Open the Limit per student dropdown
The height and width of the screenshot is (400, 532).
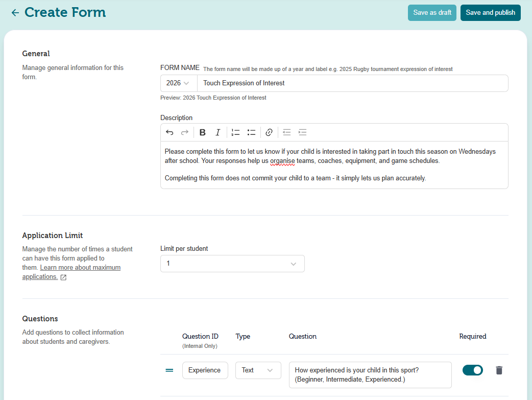(232, 264)
